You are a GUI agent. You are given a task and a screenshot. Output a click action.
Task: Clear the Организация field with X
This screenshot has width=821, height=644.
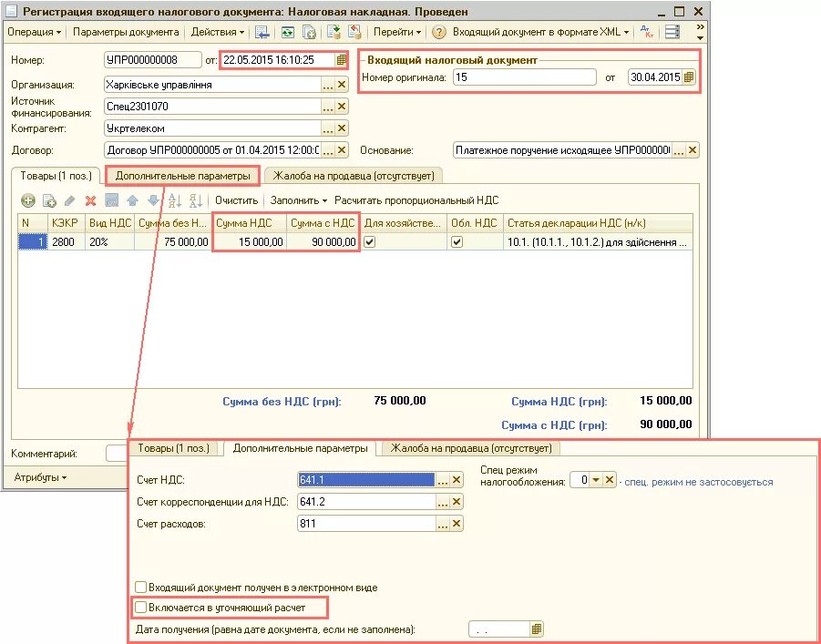342,85
